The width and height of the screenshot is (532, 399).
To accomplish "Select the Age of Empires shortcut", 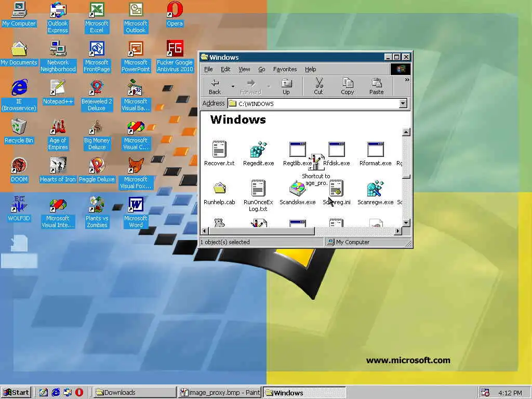I will 58,135.
